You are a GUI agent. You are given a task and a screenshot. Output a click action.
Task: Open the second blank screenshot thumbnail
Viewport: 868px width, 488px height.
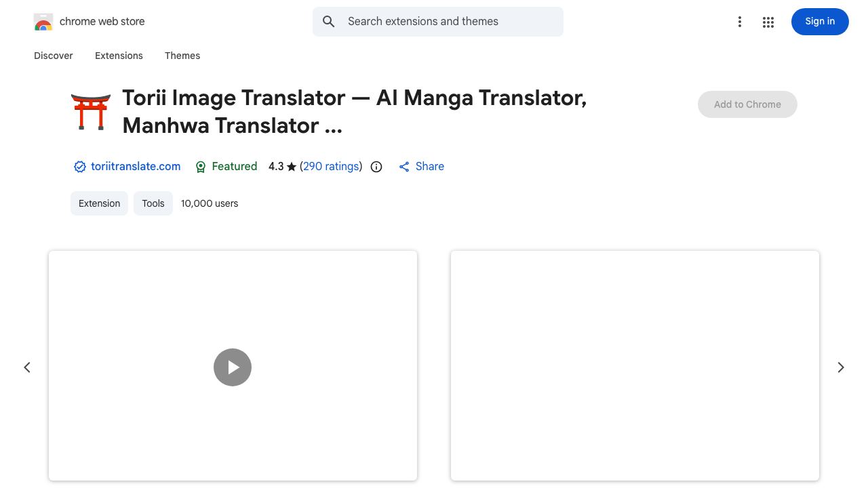pos(635,366)
